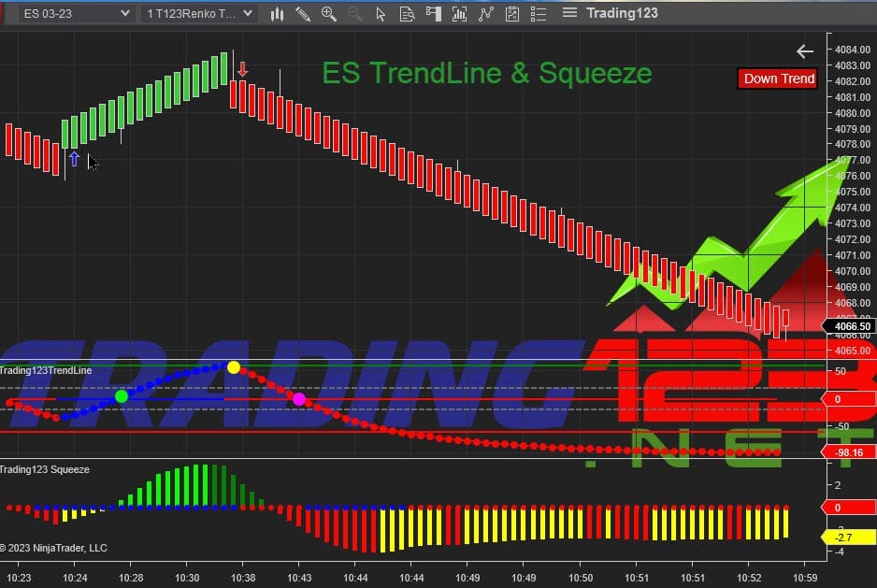
Task: Click the 4084.00 price axis label
Action: pyautogui.click(x=853, y=50)
